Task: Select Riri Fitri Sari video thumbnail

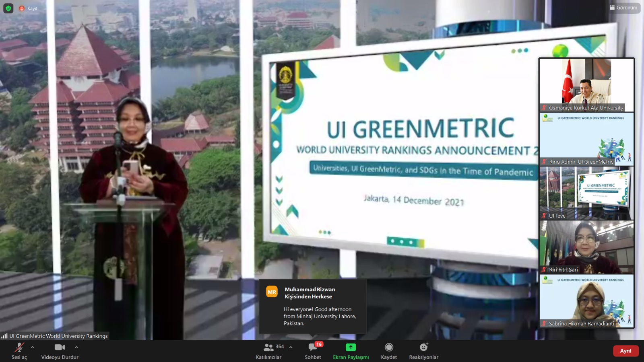Action: point(586,247)
